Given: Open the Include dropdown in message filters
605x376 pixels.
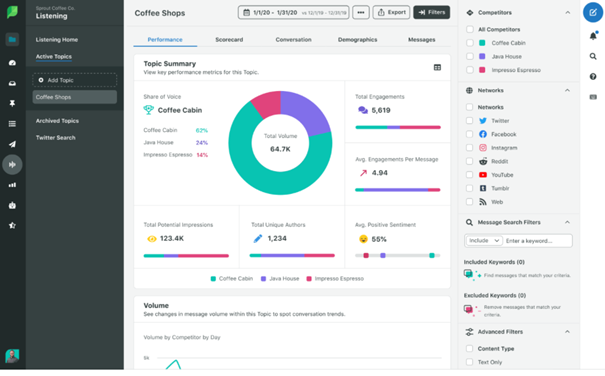Looking at the screenshot, I should pos(483,241).
